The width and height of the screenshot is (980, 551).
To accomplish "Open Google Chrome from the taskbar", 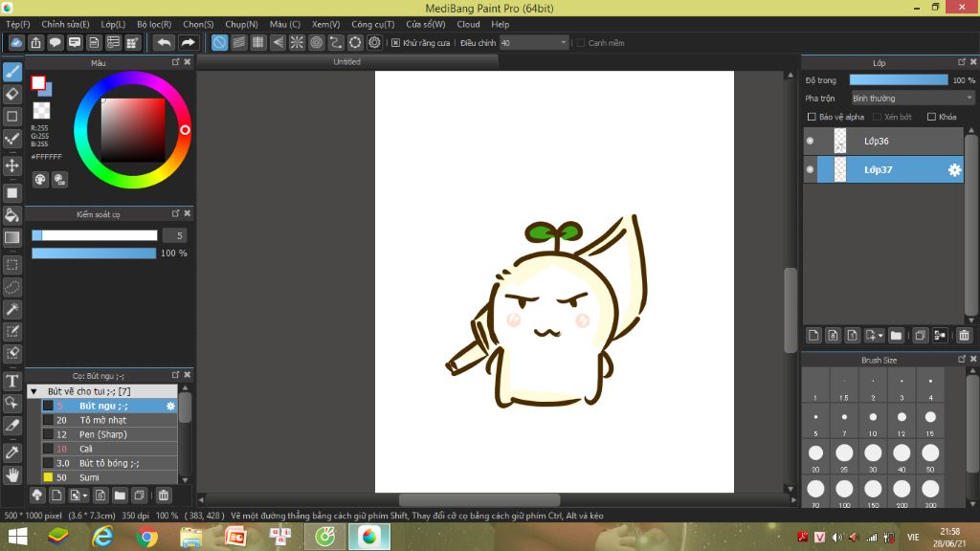I will [x=146, y=538].
